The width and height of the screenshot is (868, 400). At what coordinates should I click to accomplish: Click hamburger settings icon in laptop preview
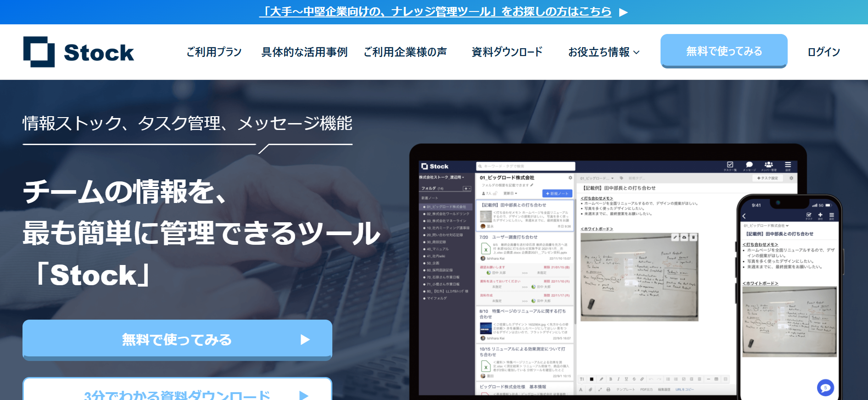(x=788, y=165)
